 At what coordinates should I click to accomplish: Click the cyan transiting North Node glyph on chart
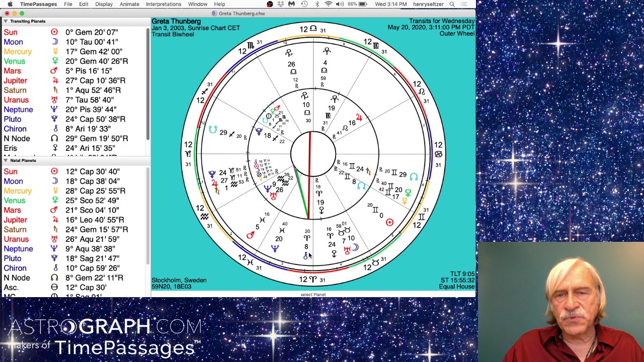pyautogui.click(x=414, y=176)
